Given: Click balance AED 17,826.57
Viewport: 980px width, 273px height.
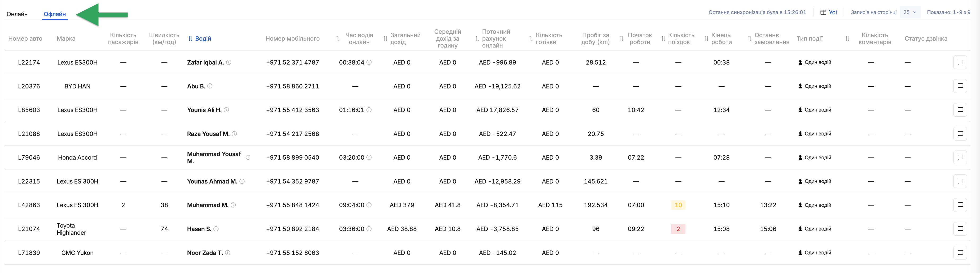Looking at the screenshot, I should pyautogui.click(x=497, y=110).
